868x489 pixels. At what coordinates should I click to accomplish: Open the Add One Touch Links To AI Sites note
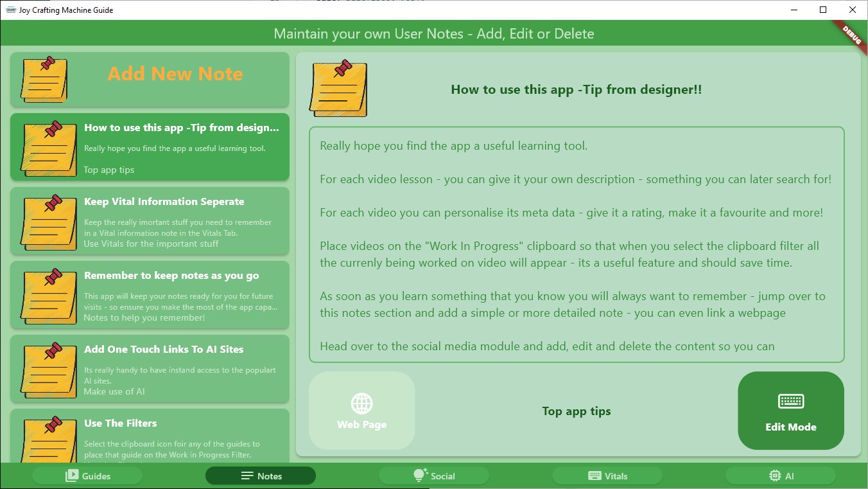click(150, 369)
